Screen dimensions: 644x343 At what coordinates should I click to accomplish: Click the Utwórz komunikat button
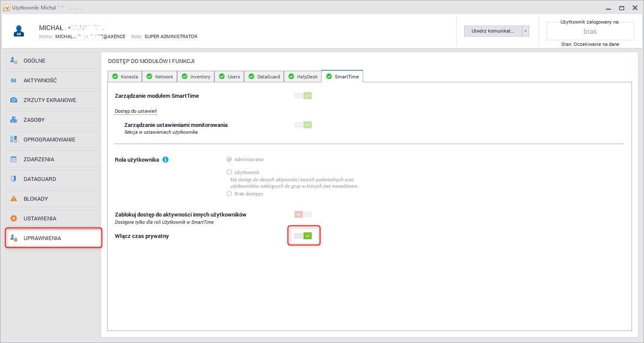[x=493, y=31]
